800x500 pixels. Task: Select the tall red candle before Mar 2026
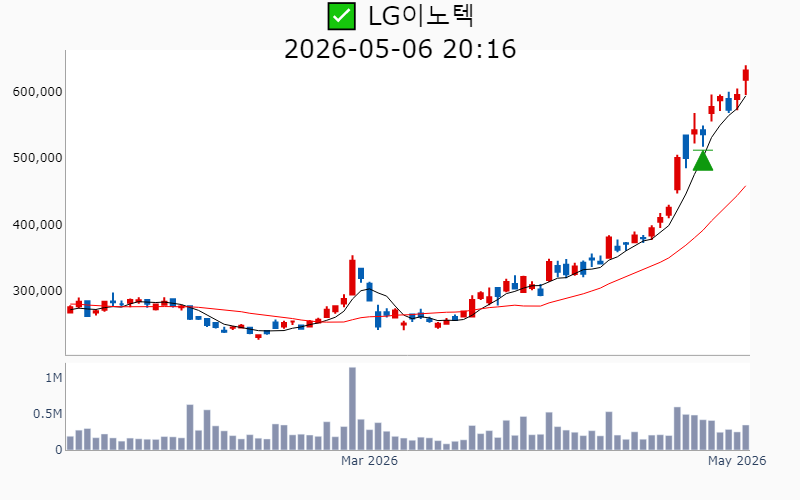pyautogui.click(x=352, y=276)
